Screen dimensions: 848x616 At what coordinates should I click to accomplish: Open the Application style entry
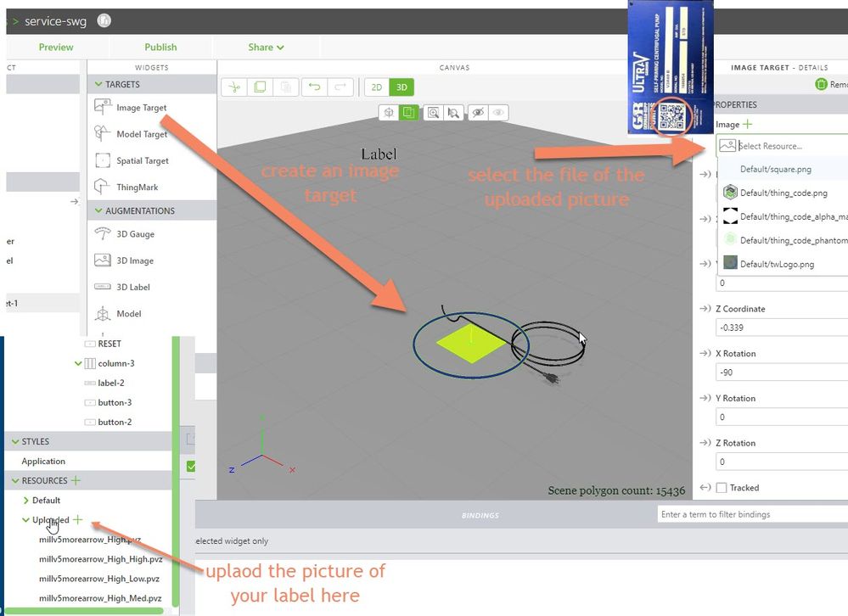43,461
